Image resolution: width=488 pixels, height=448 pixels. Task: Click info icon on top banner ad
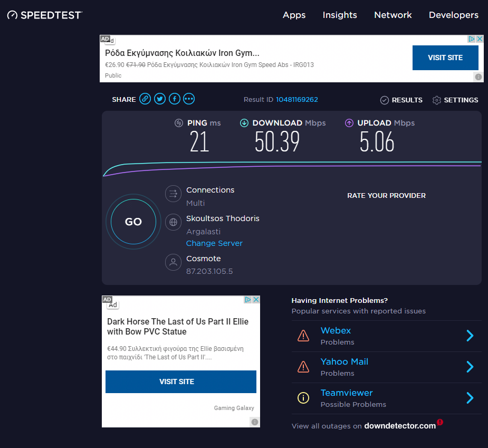pos(479,77)
